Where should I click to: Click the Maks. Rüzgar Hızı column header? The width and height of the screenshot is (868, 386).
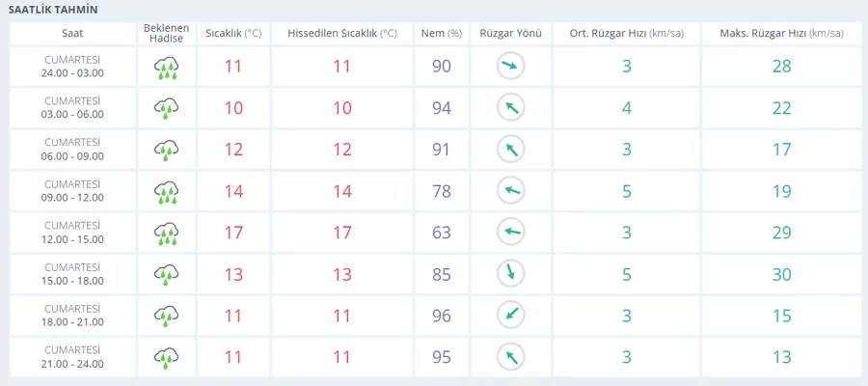[781, 33]
